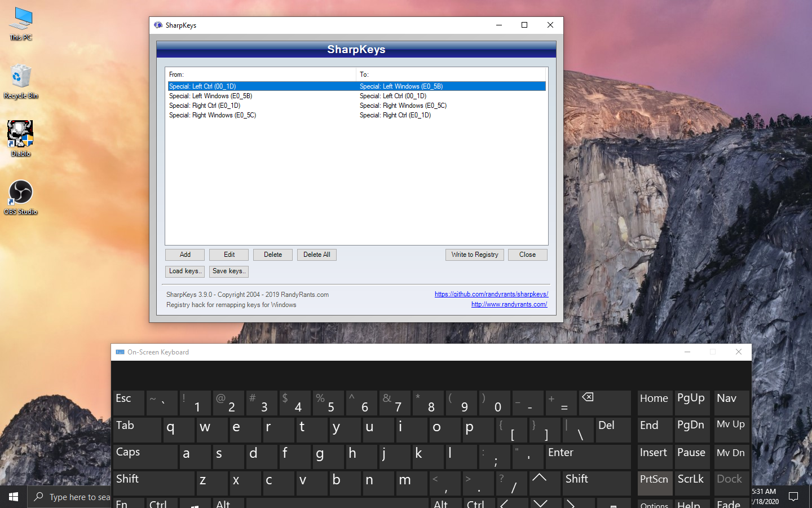Click the backspace key on On-Screen Keyboard
The image size is (812, 508).
coord(605,403)
